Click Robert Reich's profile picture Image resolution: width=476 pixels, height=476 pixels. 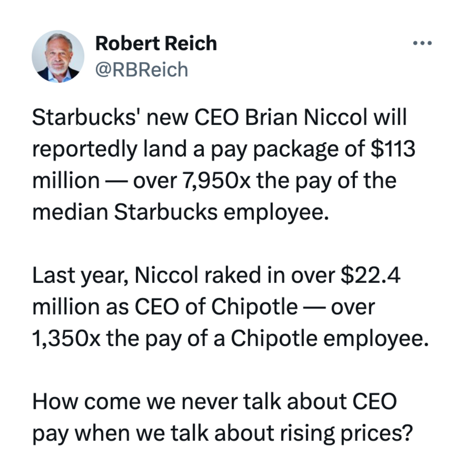(58, 57)
